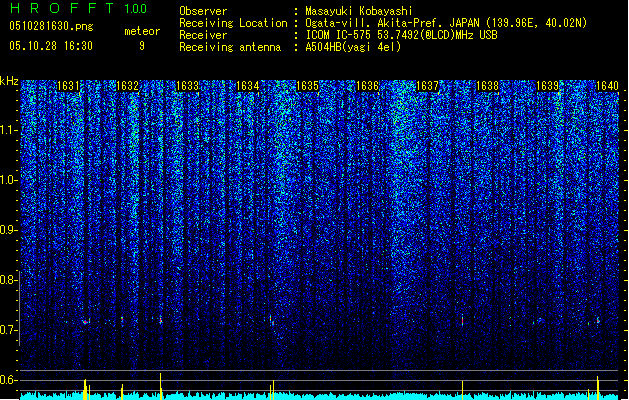Click the "meteor" count label
Viewport: 629px width, 400px height.
click(x=142, y=31)
